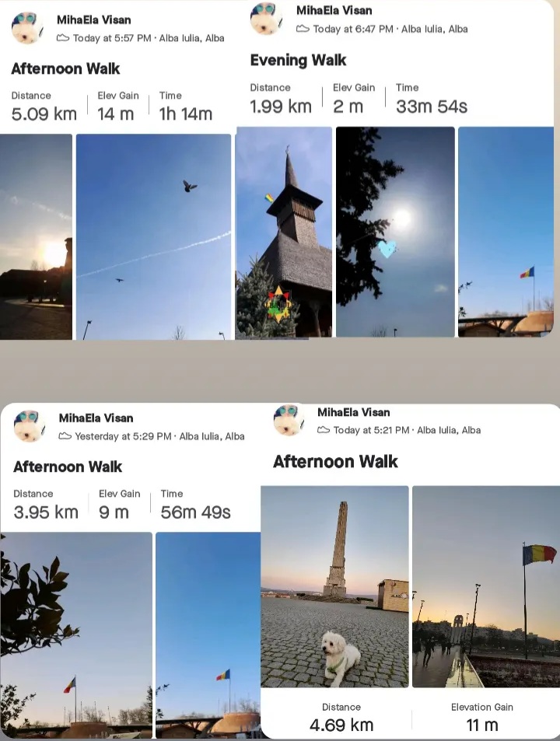View the sun with blue heart photo
The width and height of the screenshot is (560, 741).
point(395,232)
